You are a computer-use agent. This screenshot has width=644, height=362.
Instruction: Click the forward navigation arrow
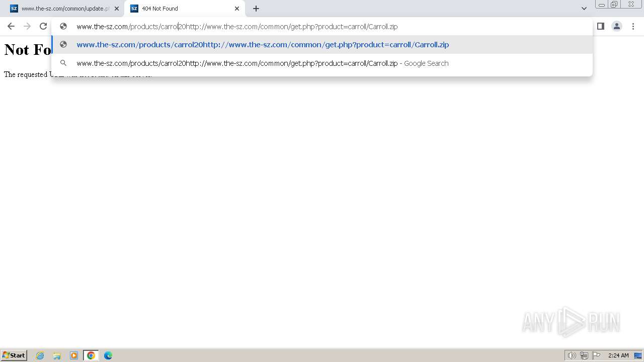point(27,26)
